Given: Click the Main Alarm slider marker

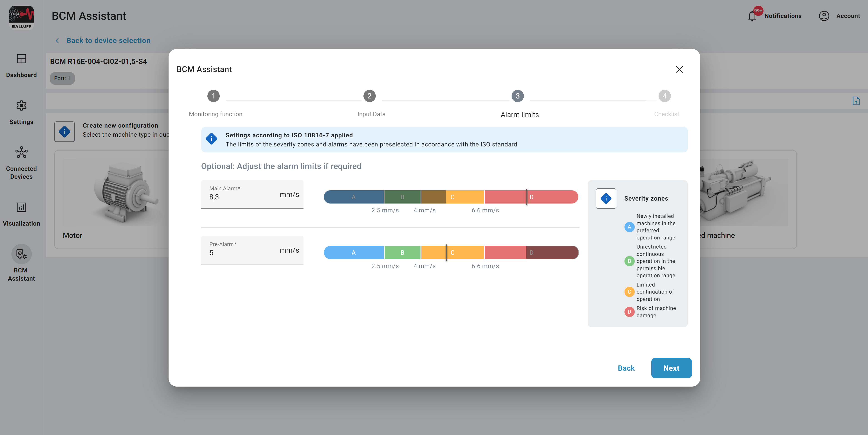Looking at the screenshot, I should pyautogui.click(x=527, y=197).
